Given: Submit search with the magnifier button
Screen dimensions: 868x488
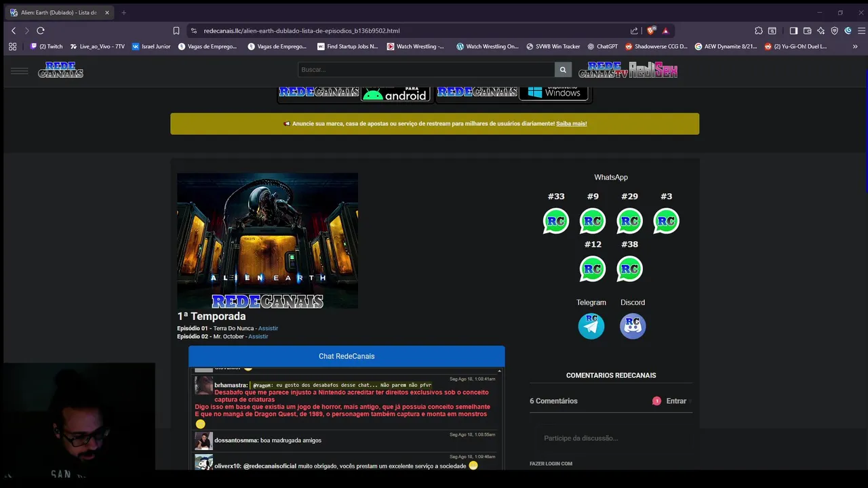Looking at the screenshot, I should (562, 70).
